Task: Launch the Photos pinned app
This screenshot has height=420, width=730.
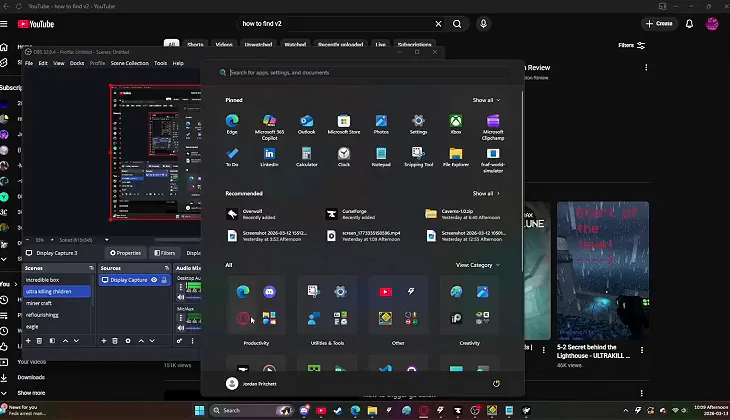Action: click(x=381, y=122)
